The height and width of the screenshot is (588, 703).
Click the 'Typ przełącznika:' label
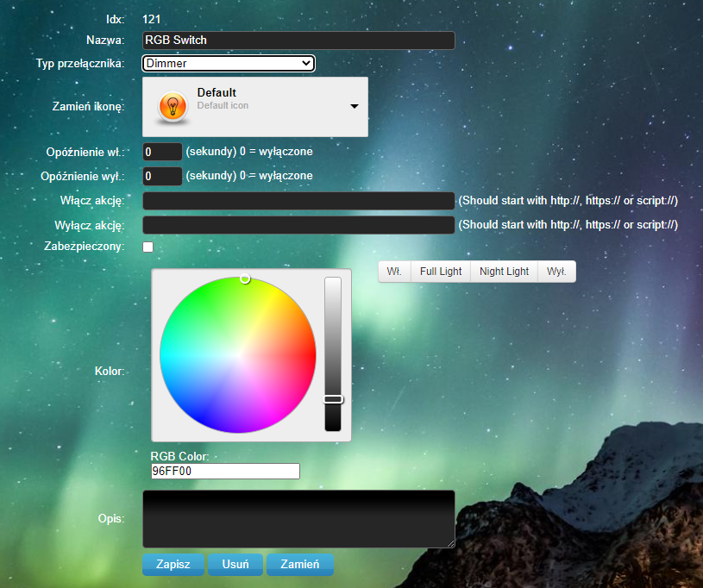80,63
